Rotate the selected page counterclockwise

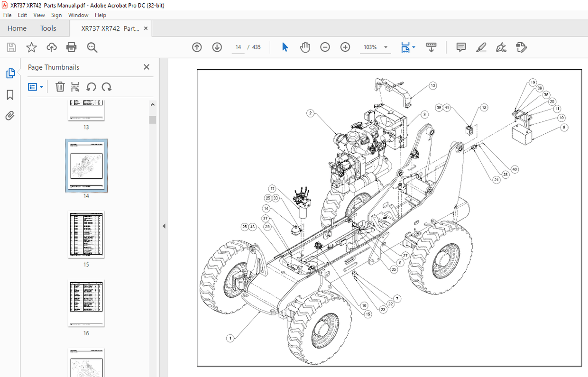pos(92,86)
